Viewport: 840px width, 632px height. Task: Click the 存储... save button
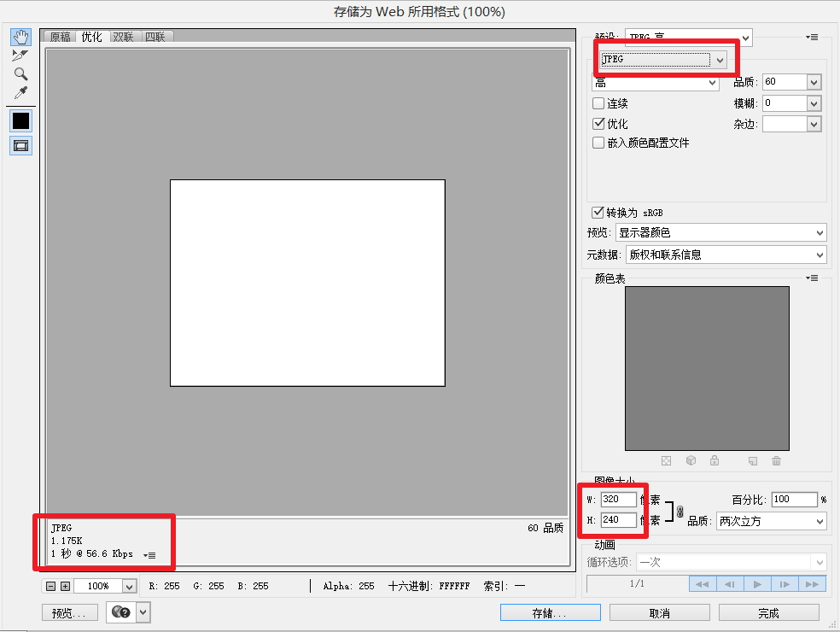[x=550, y=612]
